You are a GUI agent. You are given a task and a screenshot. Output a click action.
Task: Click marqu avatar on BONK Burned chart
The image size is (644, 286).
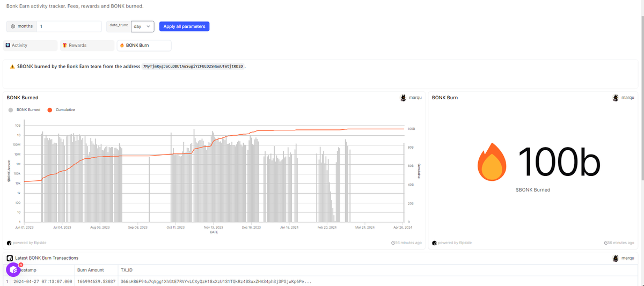(x=403, y=98)
